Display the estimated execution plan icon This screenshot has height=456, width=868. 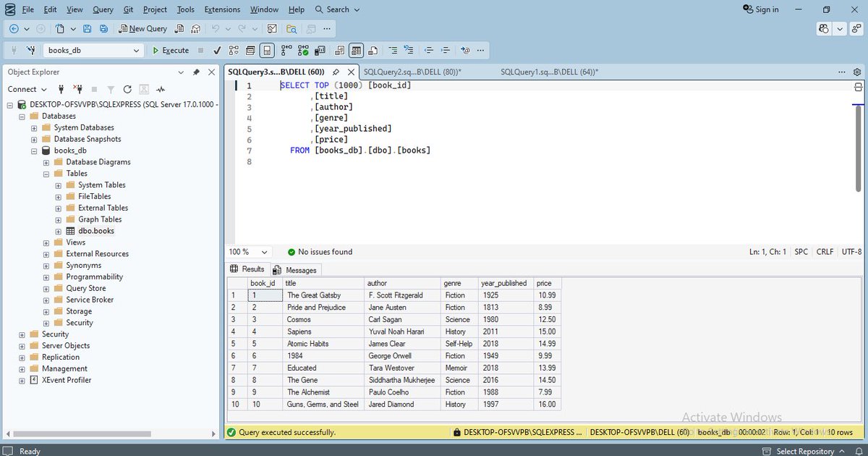pyautogui.click(x=234, y=51)
